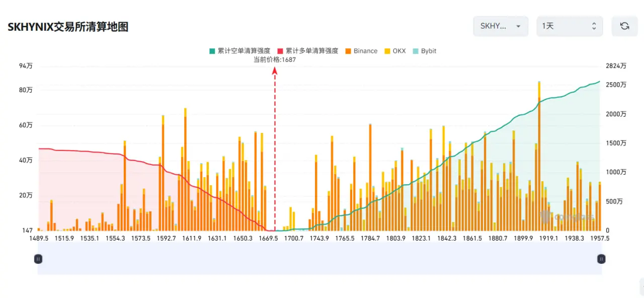The image size is (644, 298).
Task: Grab the left zoom slider handle
Action: 38,259
